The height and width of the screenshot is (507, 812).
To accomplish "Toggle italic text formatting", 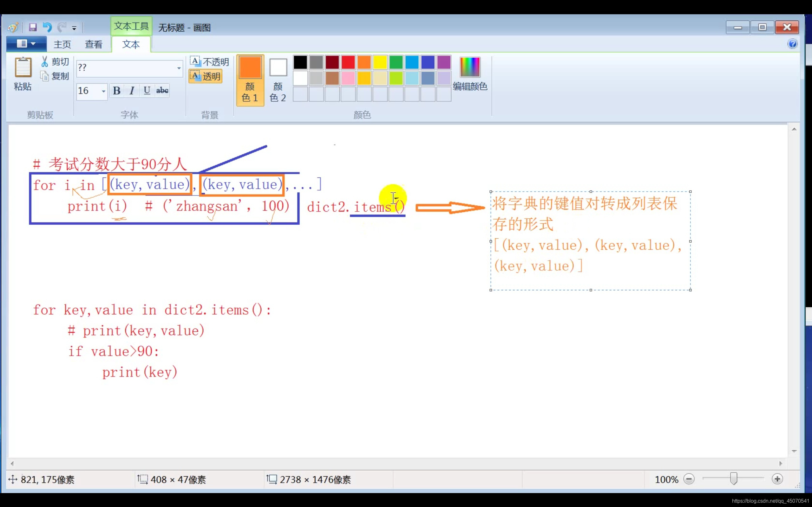I will 132,91.
